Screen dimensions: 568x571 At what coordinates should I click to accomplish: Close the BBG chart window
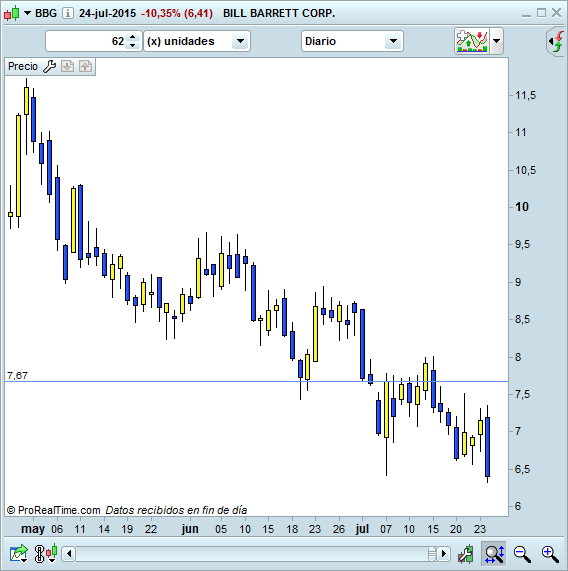point(557,13)
